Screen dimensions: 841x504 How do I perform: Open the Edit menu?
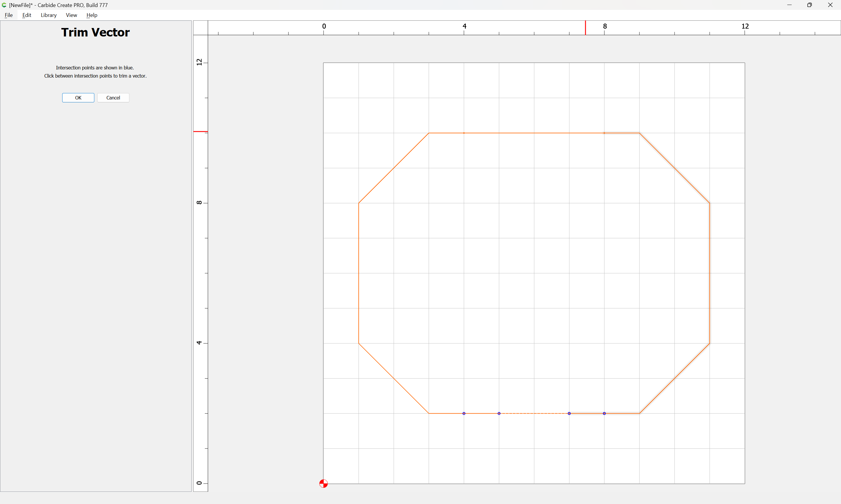[x=27, y=15]
